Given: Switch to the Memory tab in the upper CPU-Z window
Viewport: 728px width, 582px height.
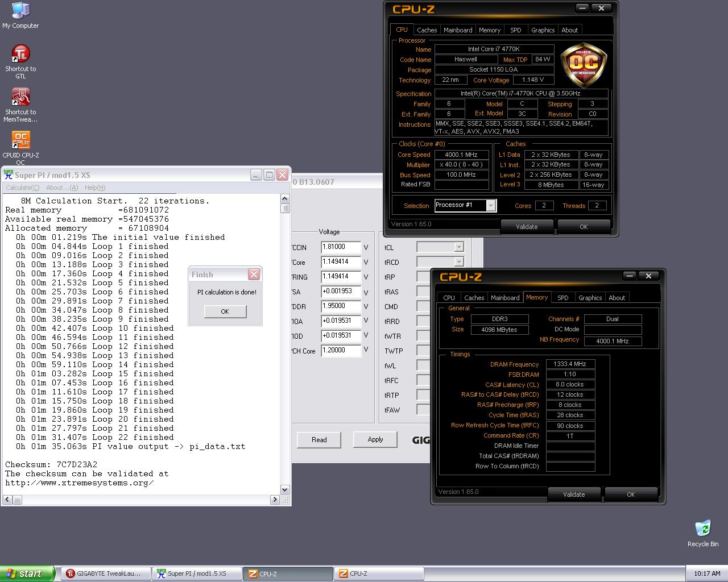Looking at the screenshot, I should (x=490, y=30).
